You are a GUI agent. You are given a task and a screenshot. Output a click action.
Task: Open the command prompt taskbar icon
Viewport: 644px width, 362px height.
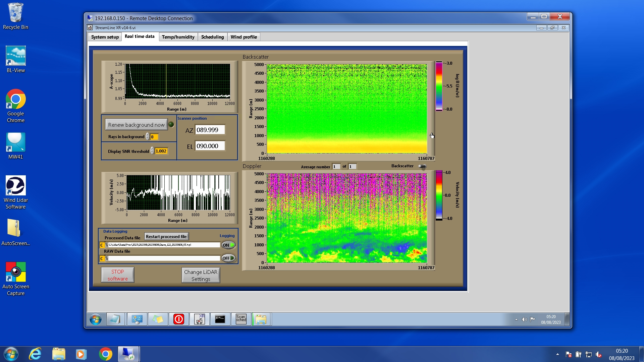click(220, 319)
